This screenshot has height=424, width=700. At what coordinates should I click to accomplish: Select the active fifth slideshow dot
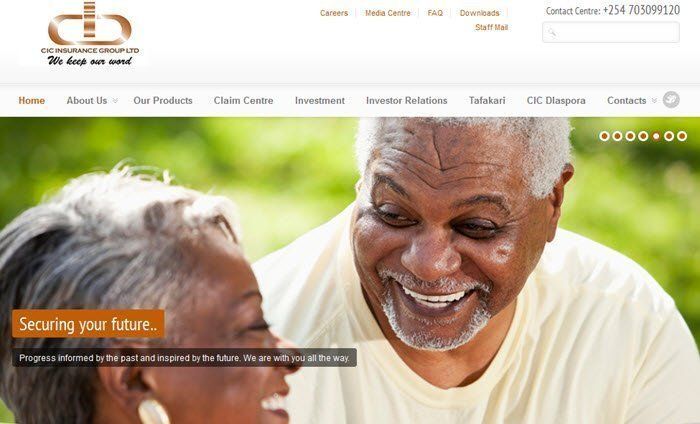tap(656, 136)
